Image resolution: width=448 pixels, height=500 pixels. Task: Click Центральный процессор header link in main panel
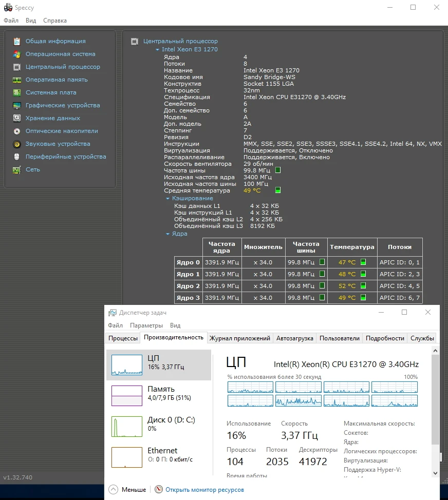[x=180, y=41]
